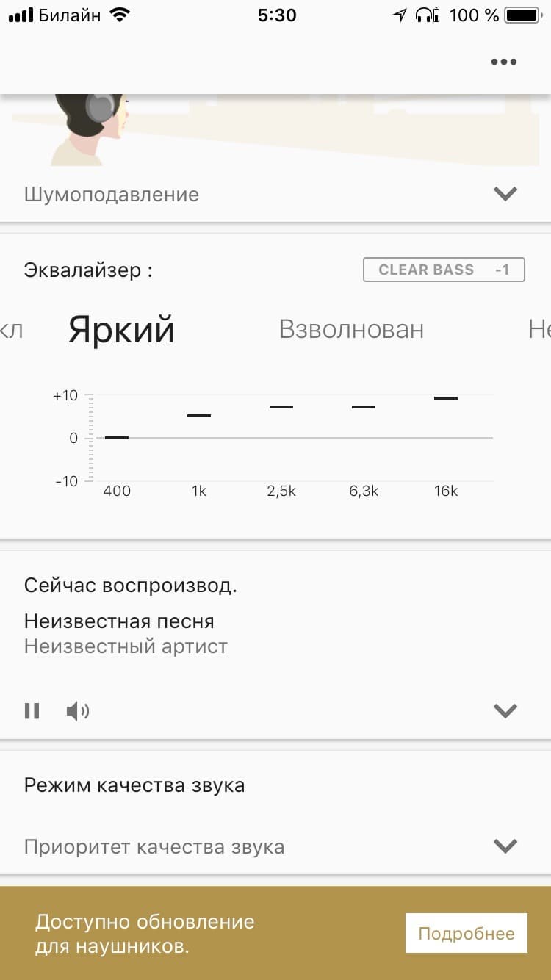Tap the CLEAR BASS -1 button
Screen dimensions: 551x980
[x=444, y=270]
